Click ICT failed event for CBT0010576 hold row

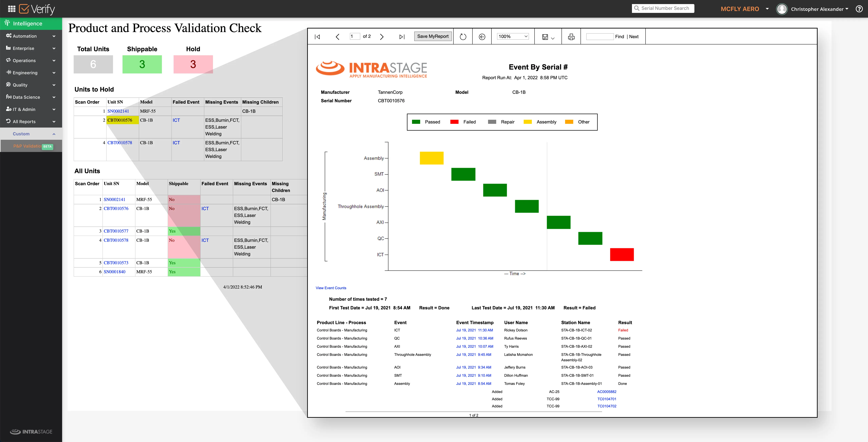(176, 120)
